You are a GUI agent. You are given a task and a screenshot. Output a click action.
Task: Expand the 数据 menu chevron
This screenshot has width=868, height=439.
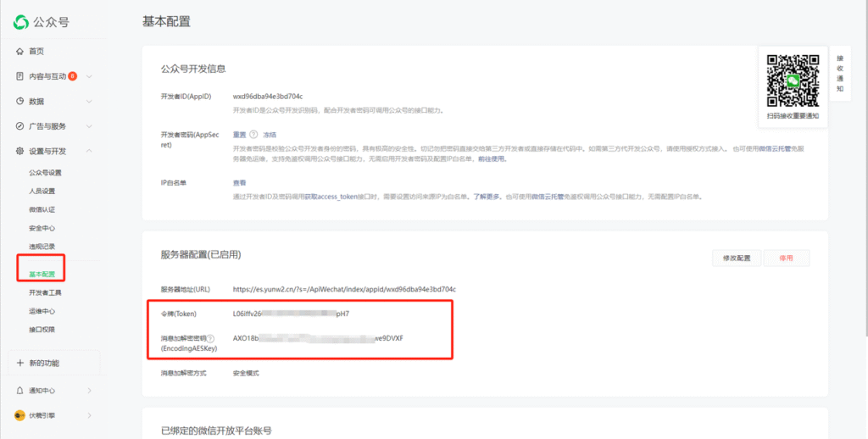[89, 102]
